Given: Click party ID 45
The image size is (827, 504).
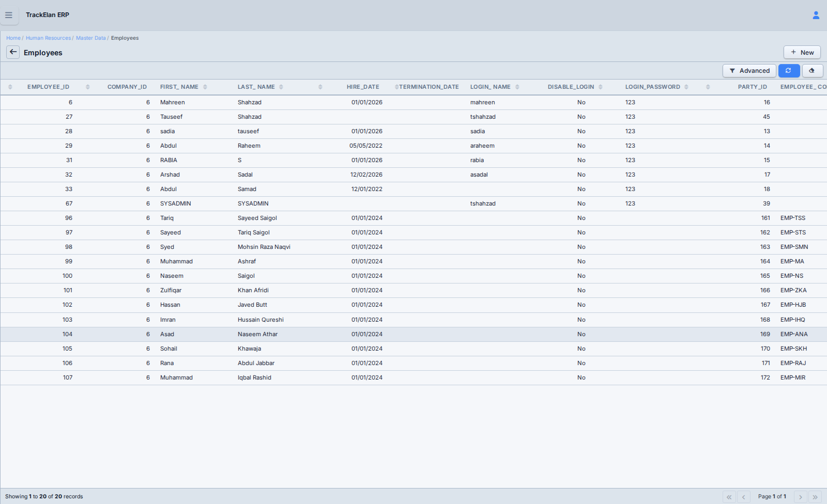Looking at the screenshot, I should 767,117.
